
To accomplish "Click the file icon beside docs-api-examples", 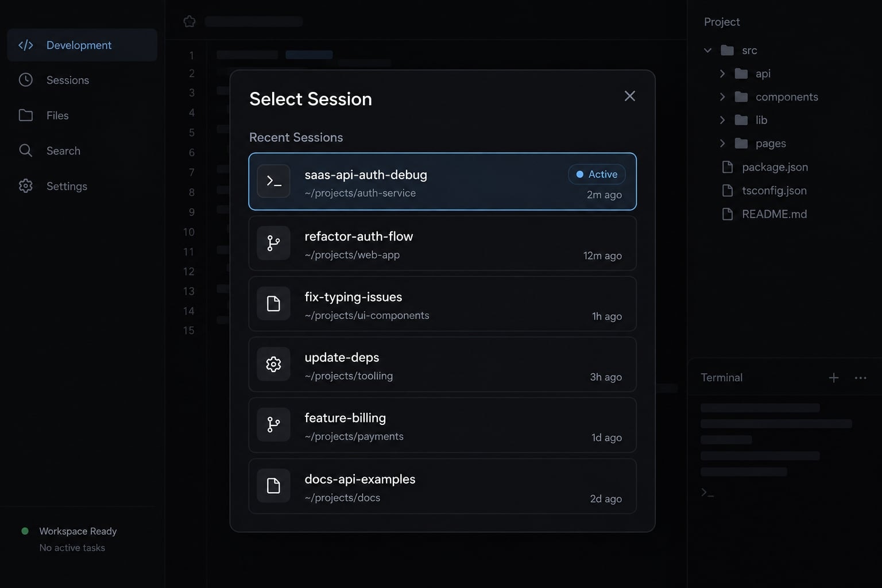I will click(x=274, y=486).
